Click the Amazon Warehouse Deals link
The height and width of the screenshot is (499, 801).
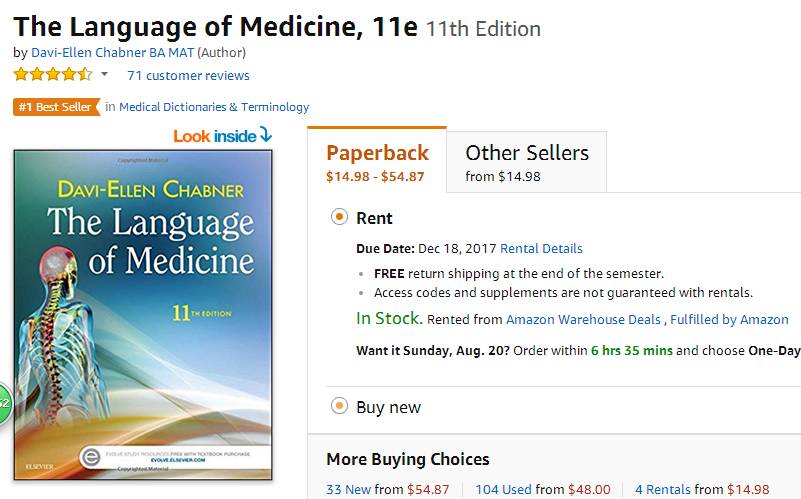point(583,320)
